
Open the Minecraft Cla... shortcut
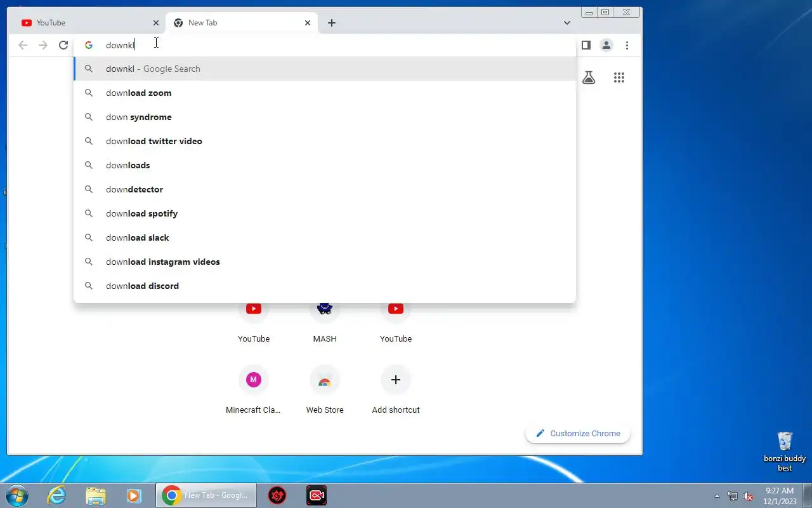254,391
